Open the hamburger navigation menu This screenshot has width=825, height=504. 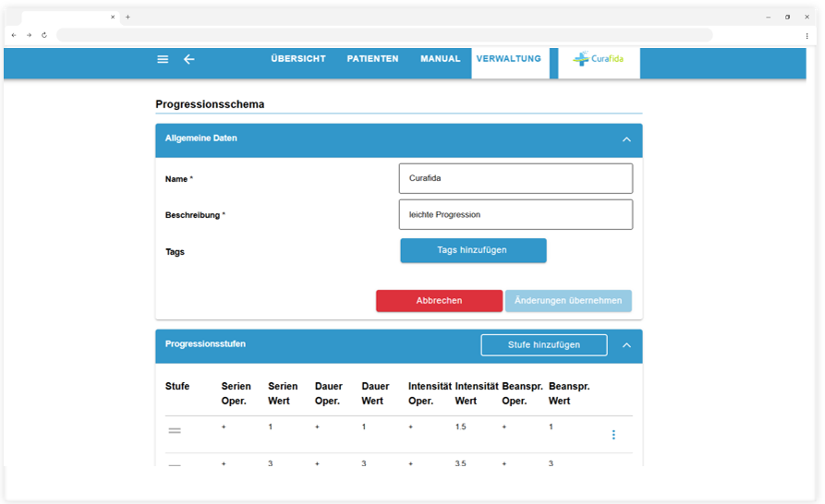[163, 59]
